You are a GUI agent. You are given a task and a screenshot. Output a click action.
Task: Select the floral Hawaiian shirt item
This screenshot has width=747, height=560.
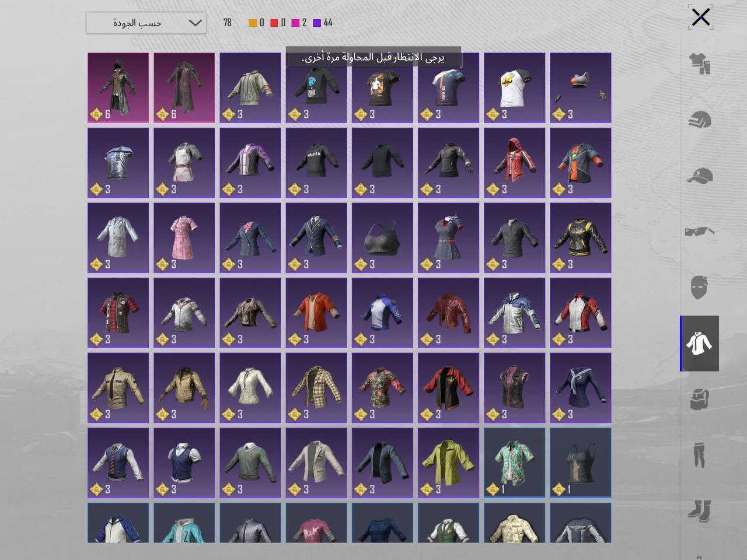click(x=515, y=463)
